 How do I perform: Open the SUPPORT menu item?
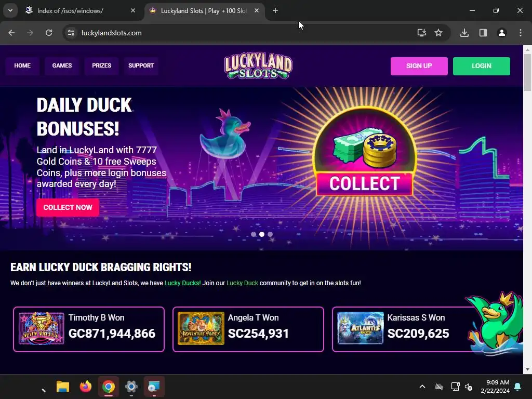141,65
